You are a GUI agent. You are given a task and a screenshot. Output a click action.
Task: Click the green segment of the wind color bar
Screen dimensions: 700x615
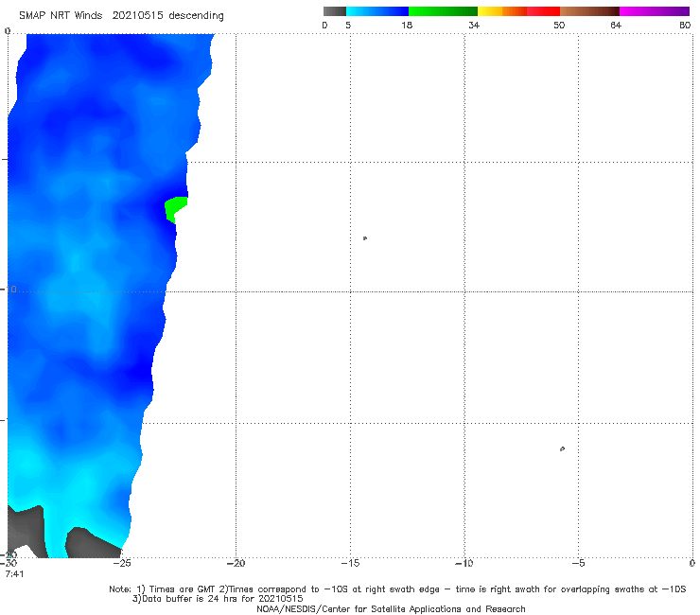[x=443, y=11]
